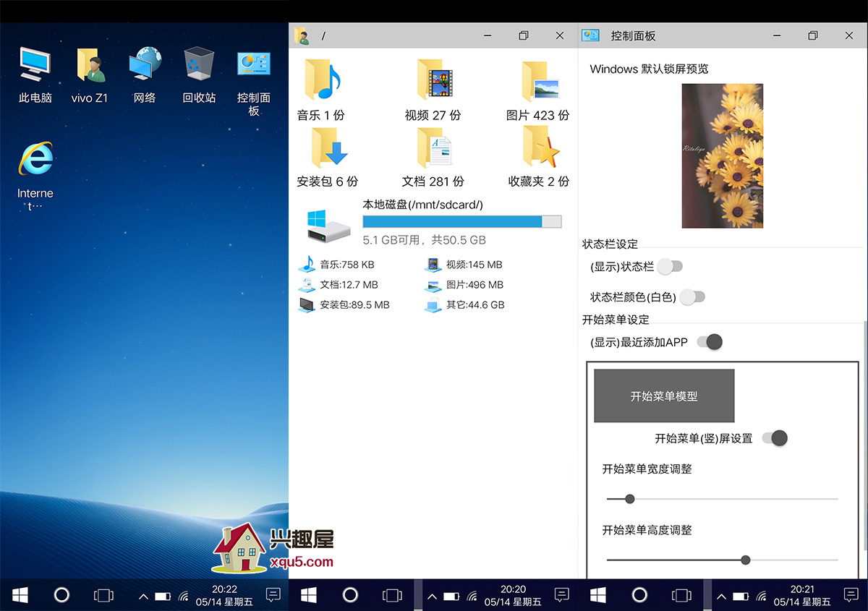The height and width of the screenshot is (611, 868).
Task: Click Wi-Fi tray icon on the 20:20 taskbar
Action: [472, 597]
